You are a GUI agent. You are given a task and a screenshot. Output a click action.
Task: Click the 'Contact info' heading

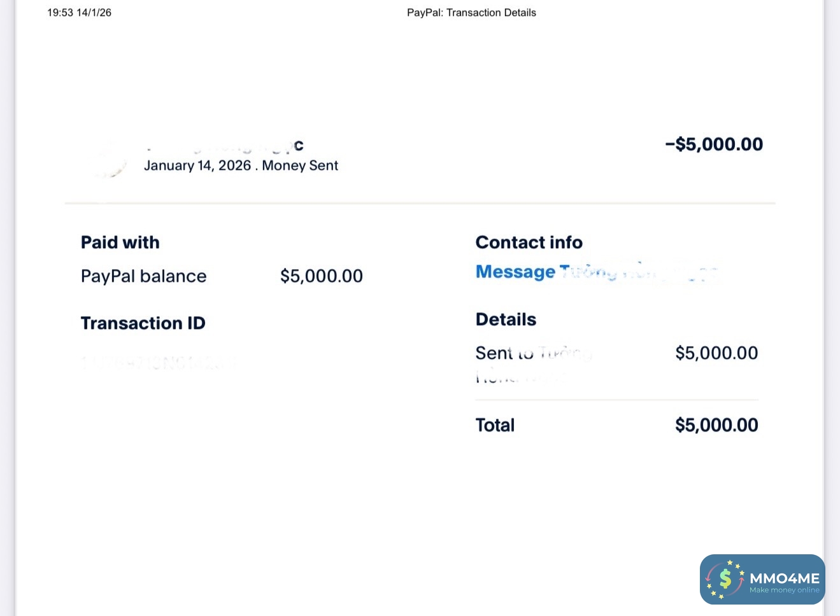529,242
